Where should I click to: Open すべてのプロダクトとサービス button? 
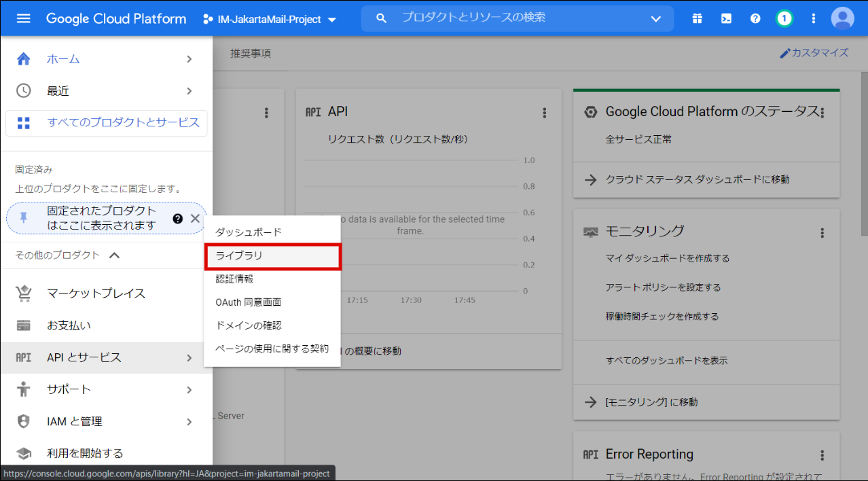pyautogui.click(x=107, y=123)
